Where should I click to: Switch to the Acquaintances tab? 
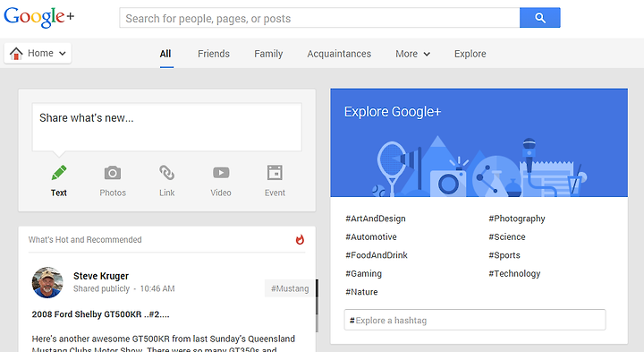click(339, 54)
